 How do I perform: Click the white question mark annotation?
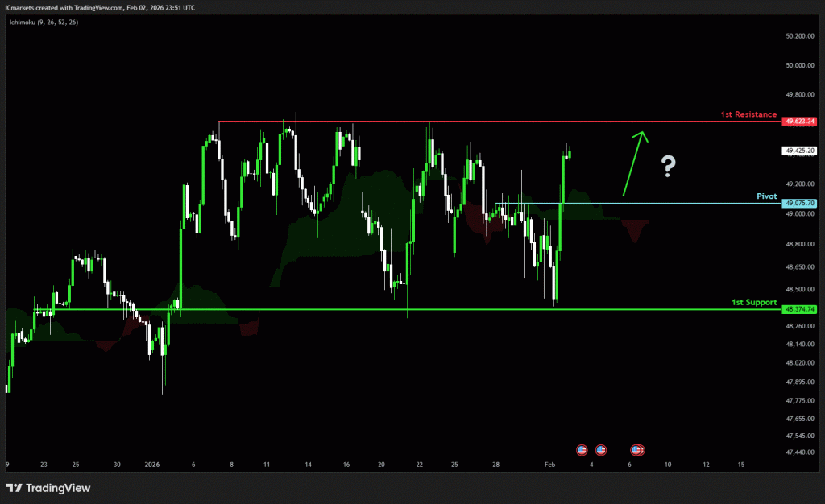[668, 167]
